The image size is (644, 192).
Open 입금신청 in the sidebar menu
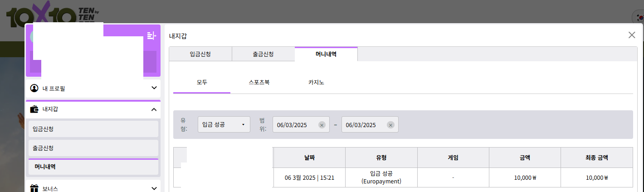pos(93,129)
